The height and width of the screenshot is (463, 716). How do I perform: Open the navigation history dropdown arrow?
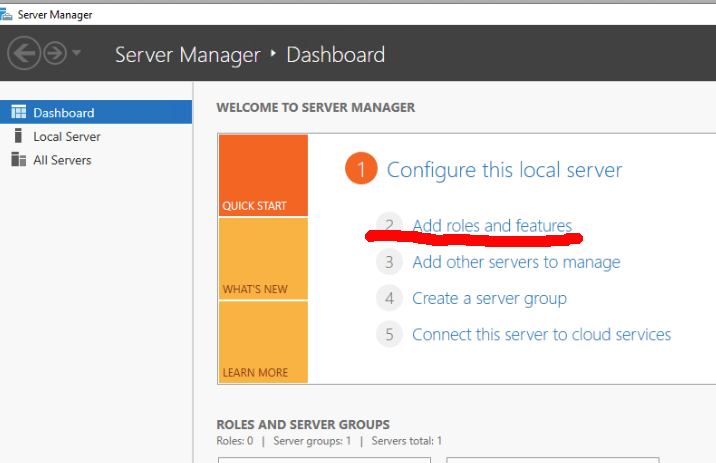click(x=77, y=54)
